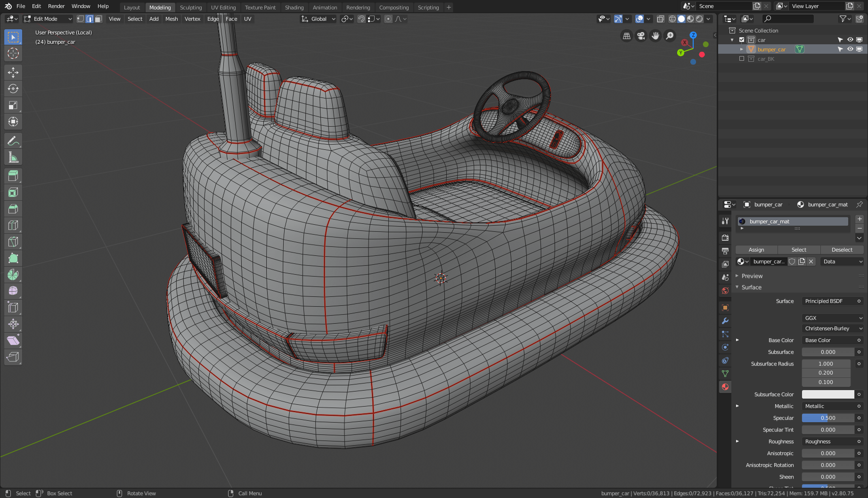
Task: Open the shading options dropdown arrow
Action: click(709, 19)
